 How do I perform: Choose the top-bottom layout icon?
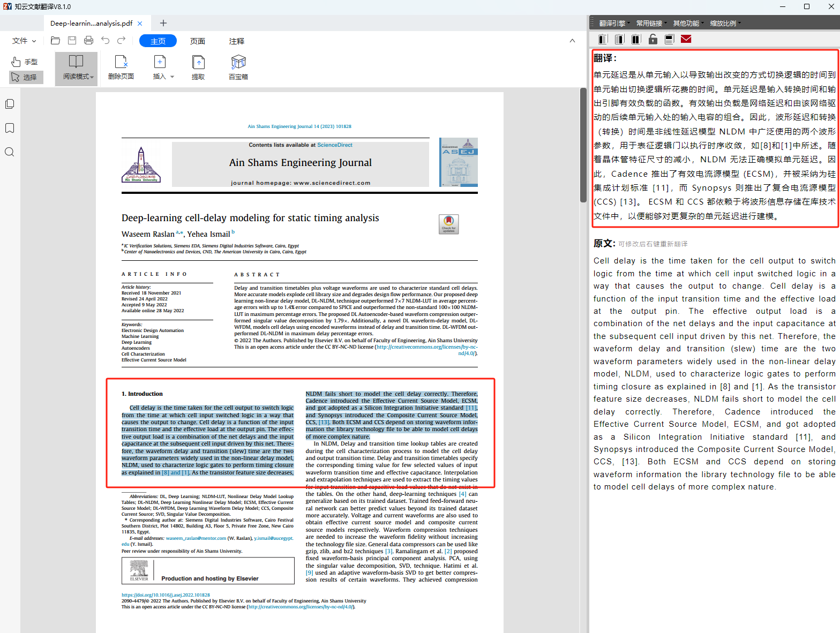coord(669,39)
